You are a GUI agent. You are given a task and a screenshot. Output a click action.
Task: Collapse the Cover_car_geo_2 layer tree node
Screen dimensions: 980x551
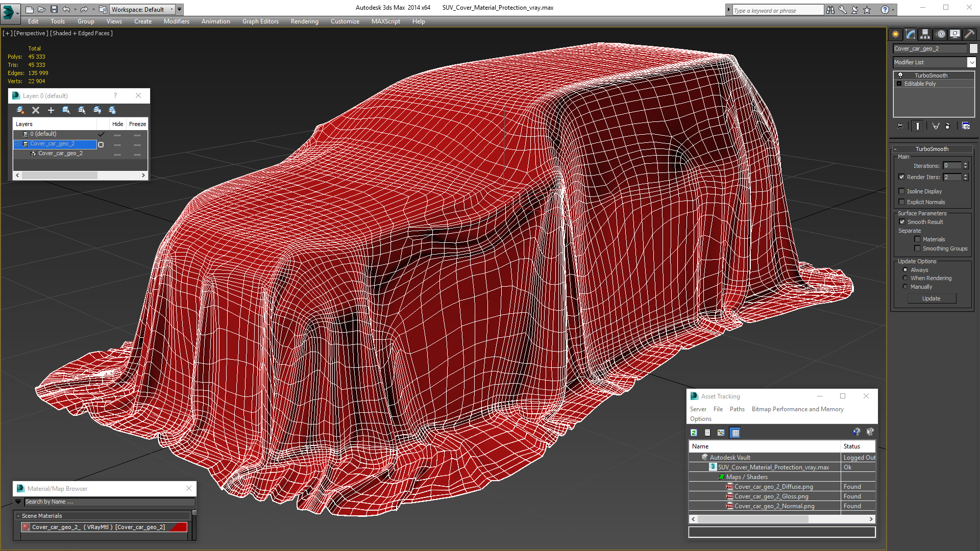coord(17,144)
